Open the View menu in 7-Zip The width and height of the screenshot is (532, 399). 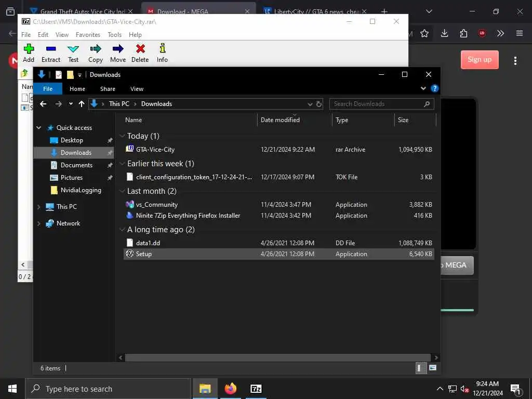tap(62, 35)
